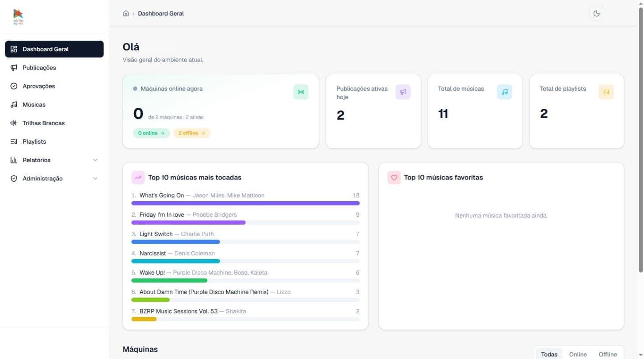Click the '0 online' badge
The image size is (644, 359).
tap(151, 133)
